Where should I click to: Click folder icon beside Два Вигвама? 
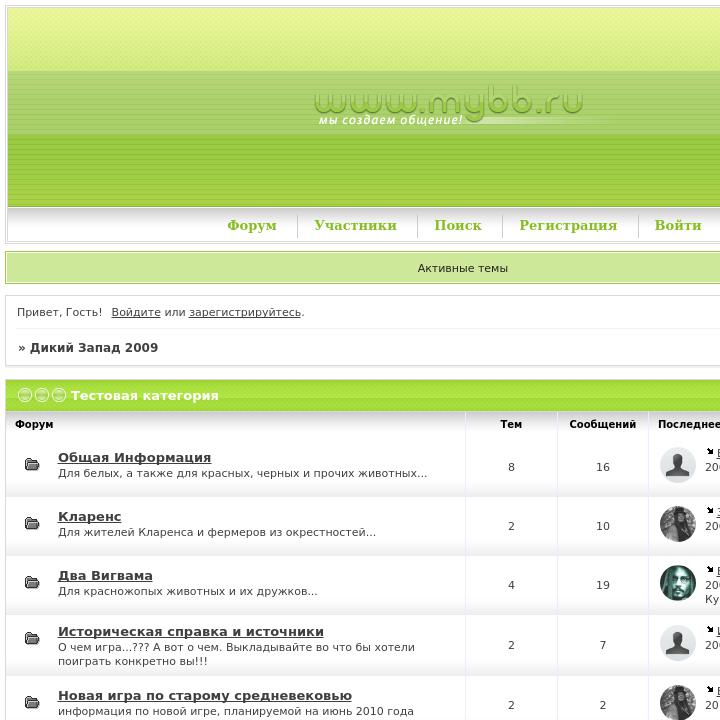[32, 582]
